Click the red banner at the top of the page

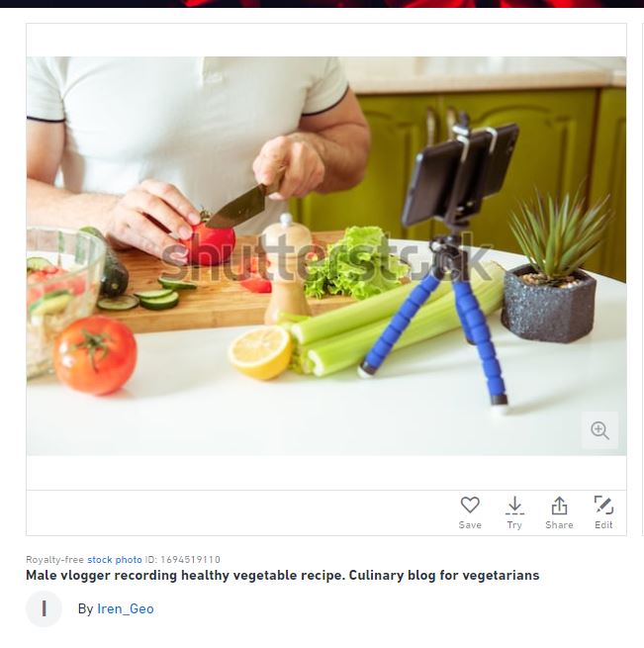coord(322,4)
